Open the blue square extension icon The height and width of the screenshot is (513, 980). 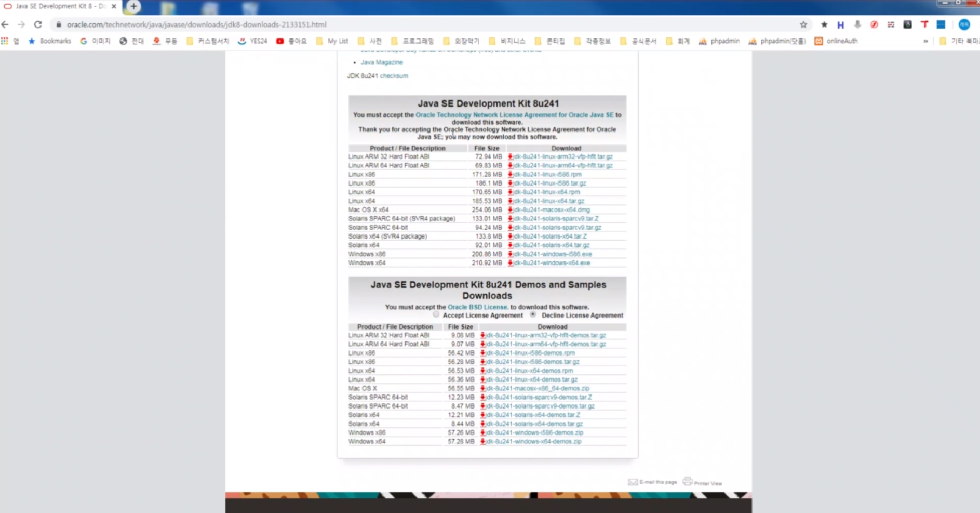(941, 24)
